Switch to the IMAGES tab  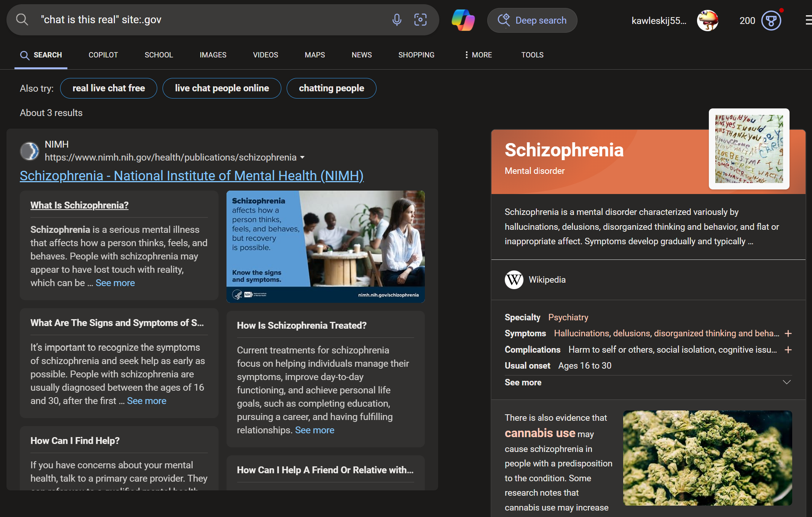[213, 55]
